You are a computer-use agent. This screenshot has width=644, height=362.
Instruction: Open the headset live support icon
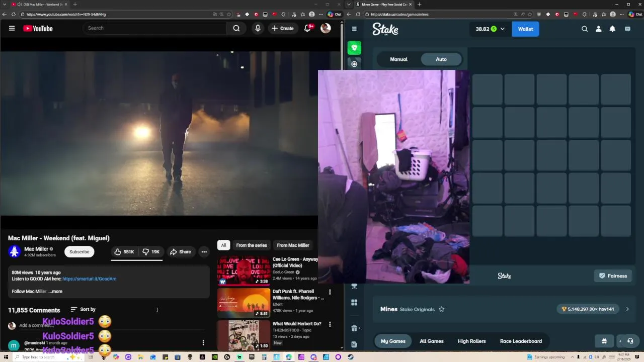click(630, 341)
